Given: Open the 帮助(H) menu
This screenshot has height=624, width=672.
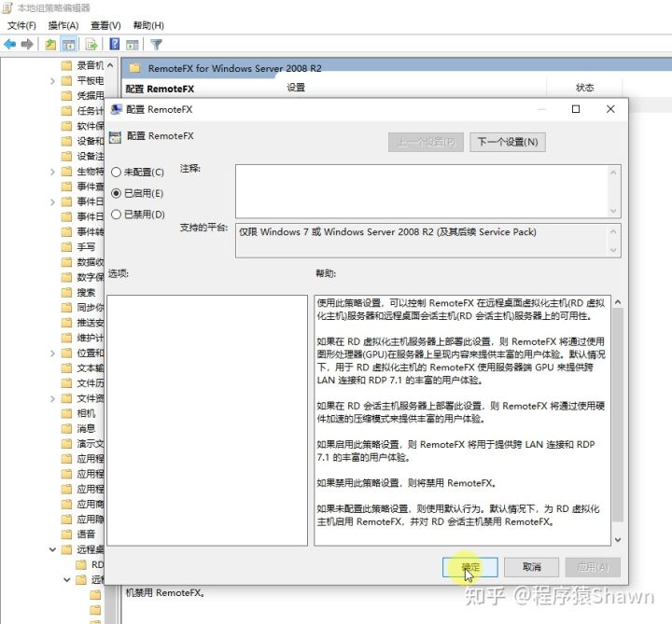Looking at the screenshot, I should [148, 26].
